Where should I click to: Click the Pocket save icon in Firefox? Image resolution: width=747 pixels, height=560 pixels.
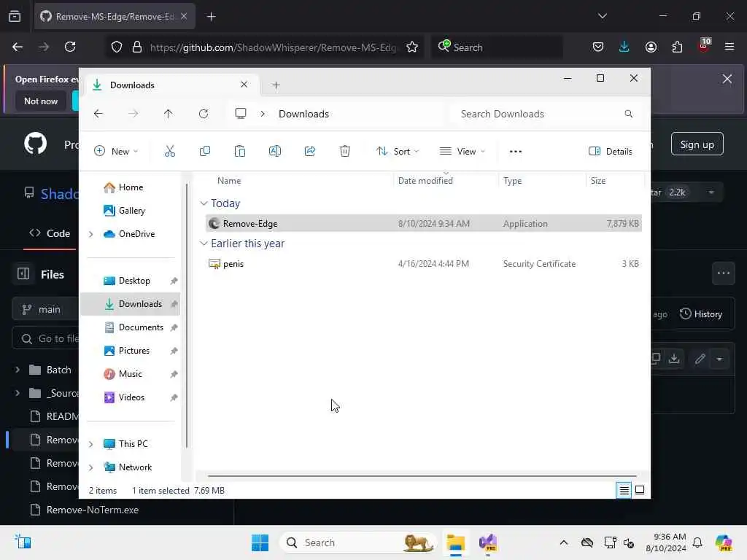(x=598, y=47)
